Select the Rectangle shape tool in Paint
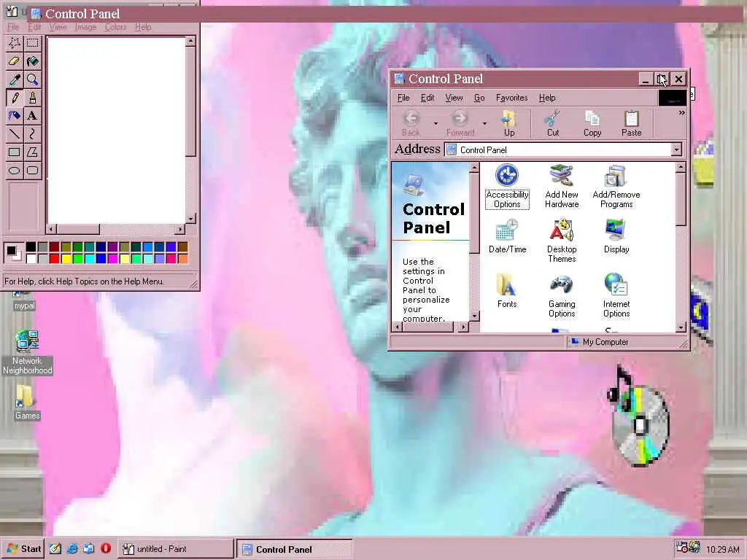The height and width of the screenshot is (560, 747). (x=15, y=152)
